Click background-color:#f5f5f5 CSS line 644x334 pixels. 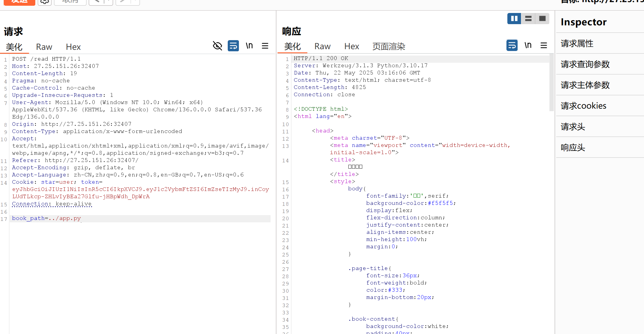pyautogui.click(x=411, y=203)
